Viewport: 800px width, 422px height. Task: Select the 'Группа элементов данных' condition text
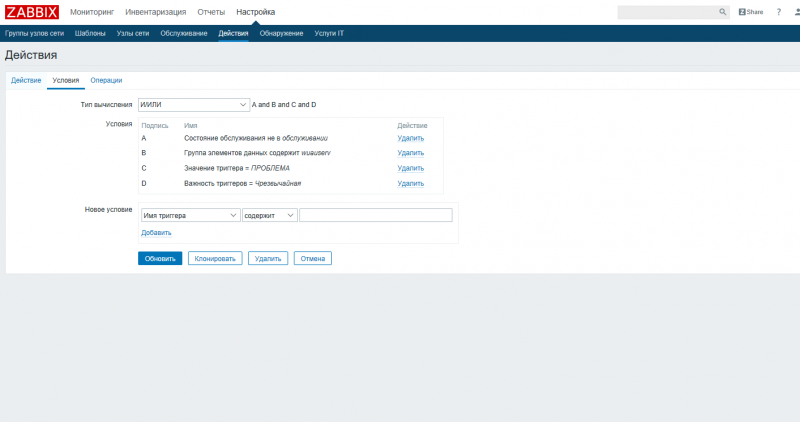point(257,153)
